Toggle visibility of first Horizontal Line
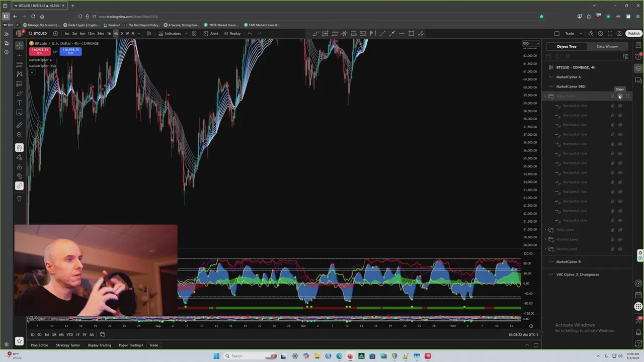Viewport: 644px width, 362px height. pos(620,106)
